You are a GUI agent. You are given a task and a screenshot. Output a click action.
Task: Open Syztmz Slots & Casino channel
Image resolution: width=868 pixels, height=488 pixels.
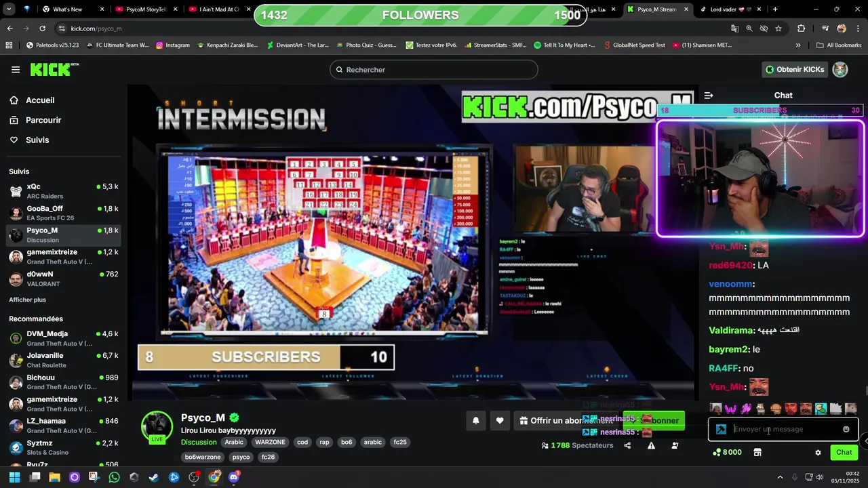pos(63,447)
